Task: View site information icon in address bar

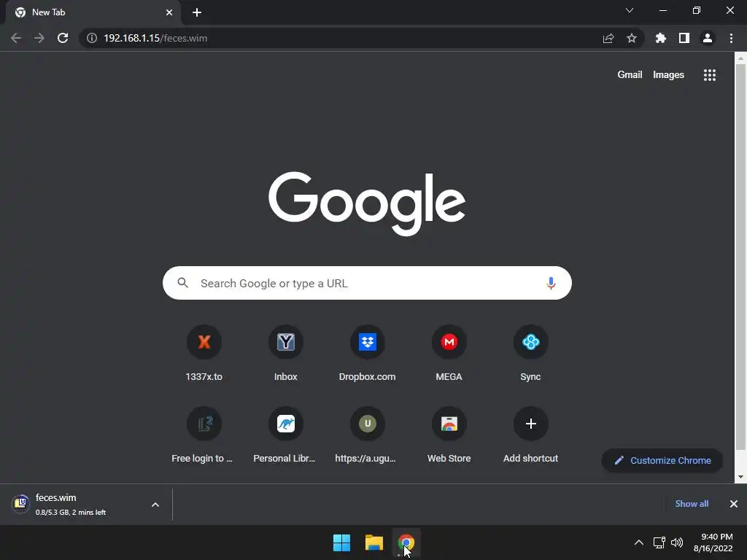Action: (x=91, y=38)
